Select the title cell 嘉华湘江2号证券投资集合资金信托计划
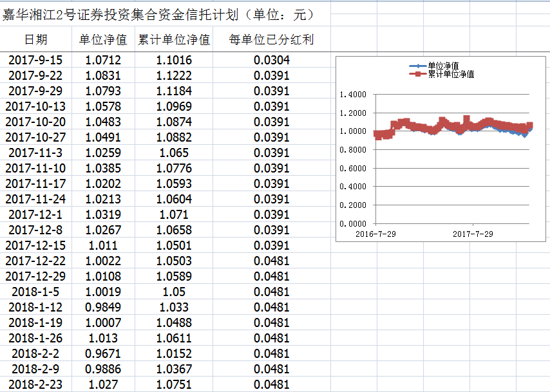The height and width of the screenshot is (392, 550). coord(158,14)
